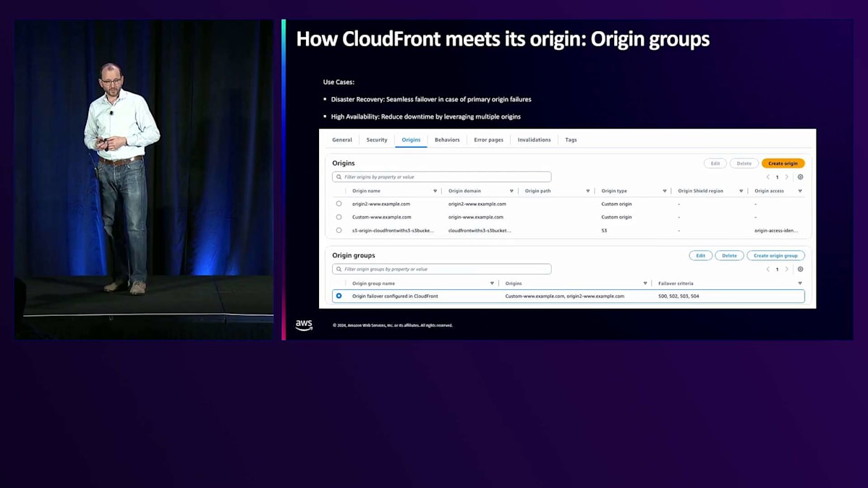Click cloudfrontwiths3-s3bucket domain cell

point(480,230)
